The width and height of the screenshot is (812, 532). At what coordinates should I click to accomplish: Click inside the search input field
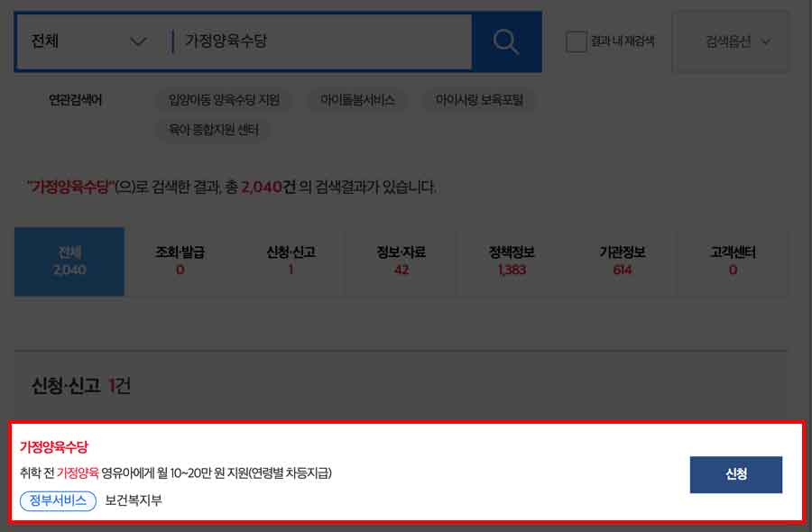[316, 40]
